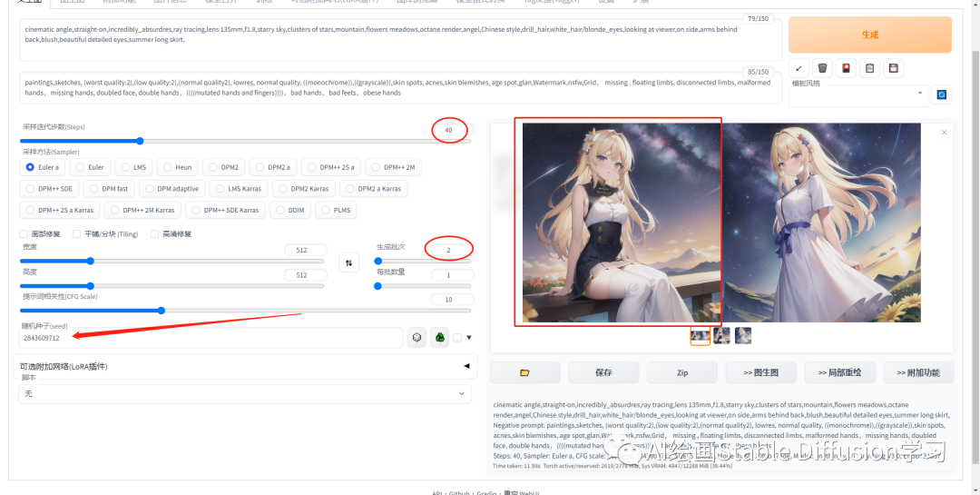Viewport: 980px width, 495px height.
Task: Click the floppy disk save style icon
Action: point(894,68)
